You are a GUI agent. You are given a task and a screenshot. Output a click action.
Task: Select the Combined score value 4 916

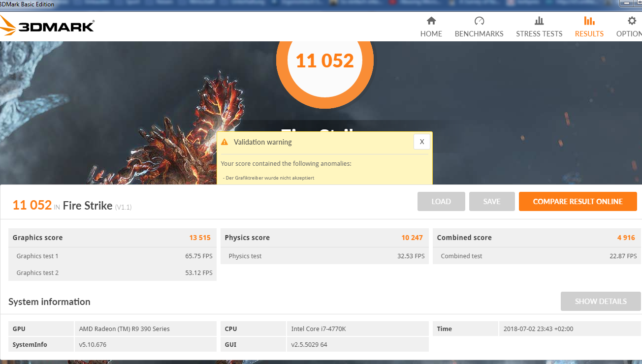tap(626, 238)
